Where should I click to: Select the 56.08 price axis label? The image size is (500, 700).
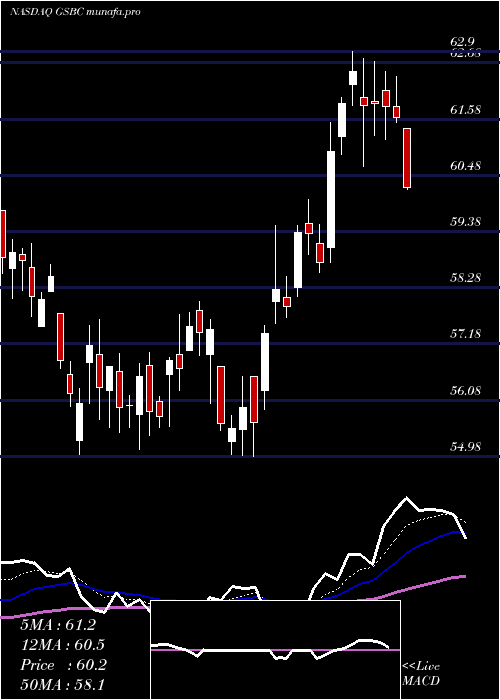(x=466, y=391)
